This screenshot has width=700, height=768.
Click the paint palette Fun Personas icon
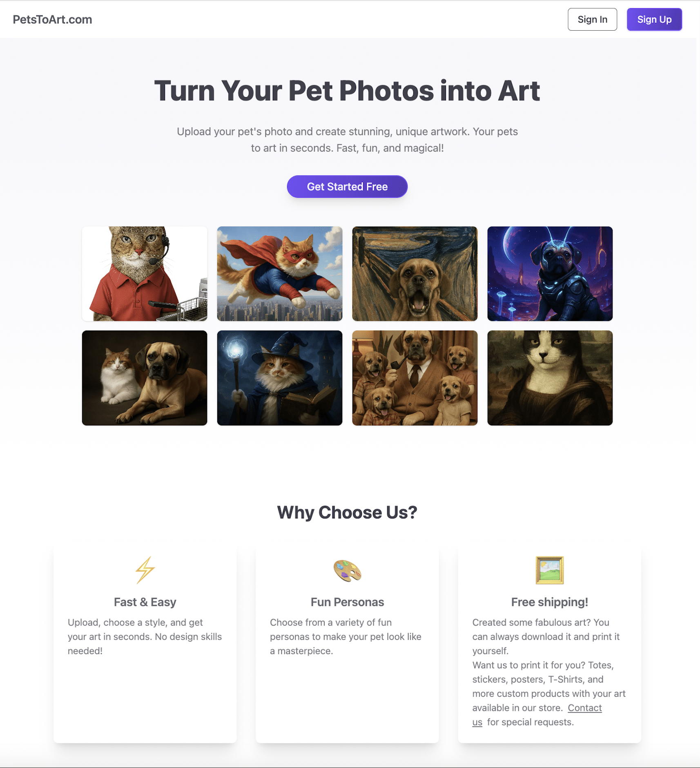click(347, 570)
